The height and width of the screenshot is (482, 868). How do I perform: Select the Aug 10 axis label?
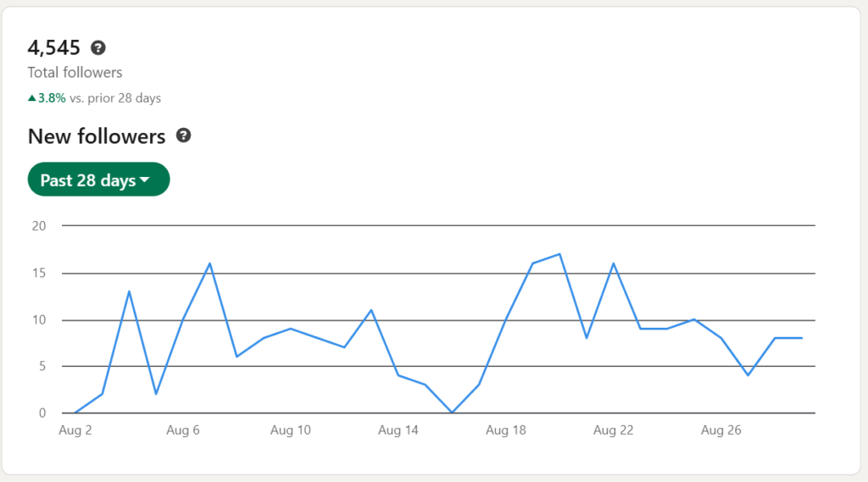[x=291, y=430]
